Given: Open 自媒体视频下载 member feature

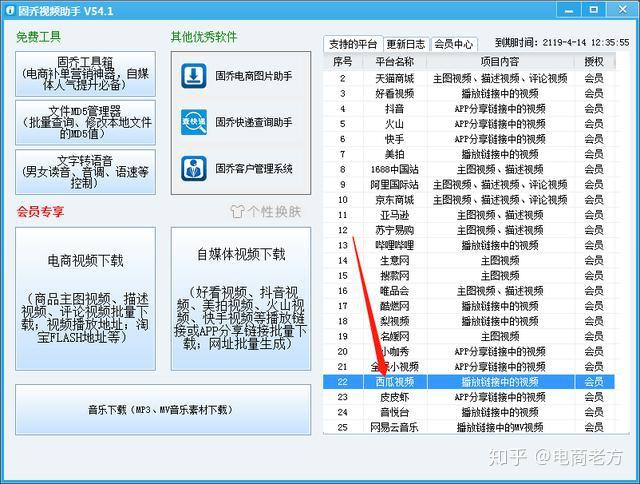Looking at the screenshot, I should point(241,299).
